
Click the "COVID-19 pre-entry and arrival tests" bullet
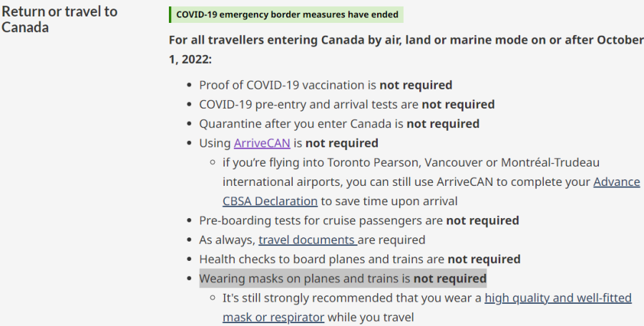[309, 104]
